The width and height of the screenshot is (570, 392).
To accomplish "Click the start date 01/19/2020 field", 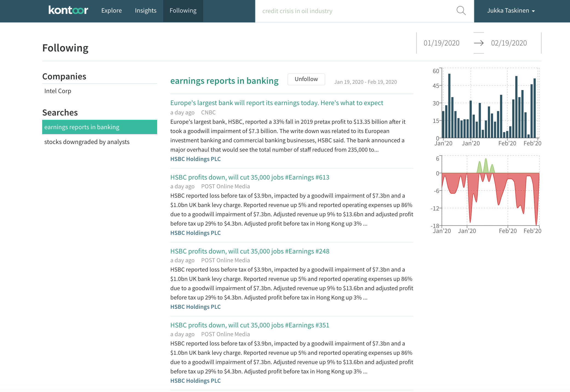I will coord(441,43).
